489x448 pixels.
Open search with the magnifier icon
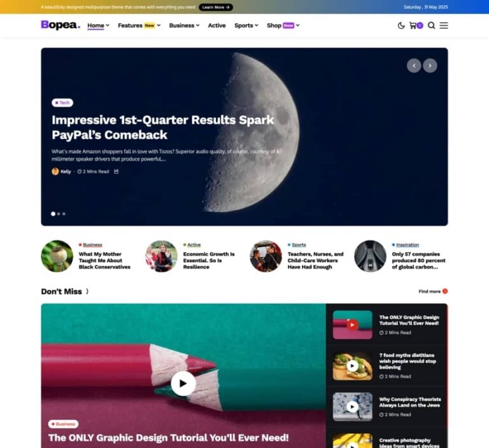pos(431,25)
